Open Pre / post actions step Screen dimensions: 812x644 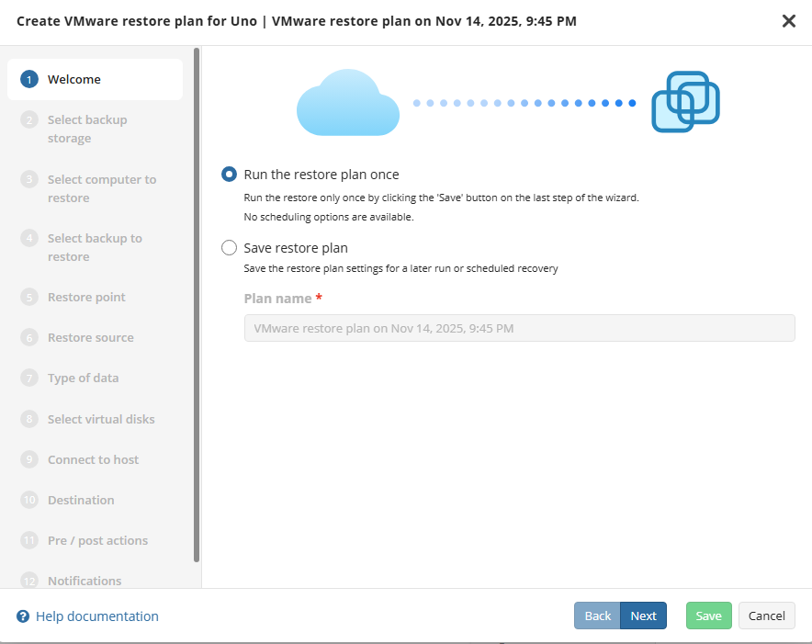[x=97, y=540]
